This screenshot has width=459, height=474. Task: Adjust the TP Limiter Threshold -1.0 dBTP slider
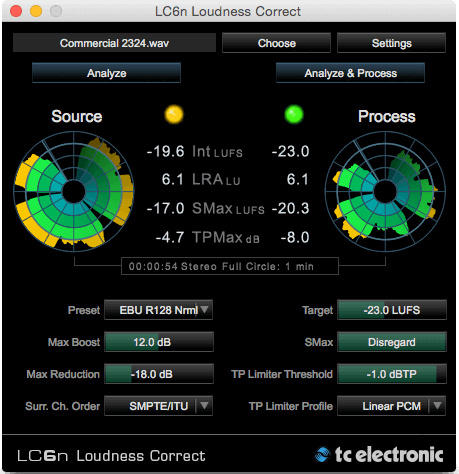point(392,374)
